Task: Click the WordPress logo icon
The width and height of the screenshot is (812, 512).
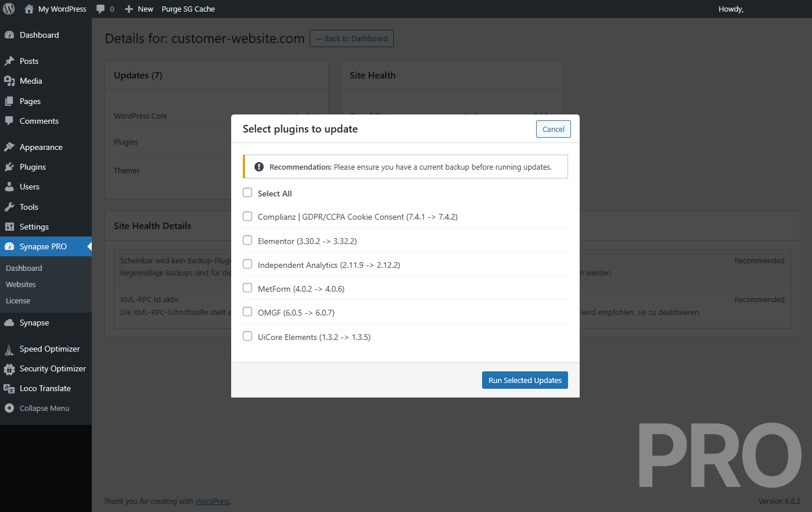Action: (9, 9)
